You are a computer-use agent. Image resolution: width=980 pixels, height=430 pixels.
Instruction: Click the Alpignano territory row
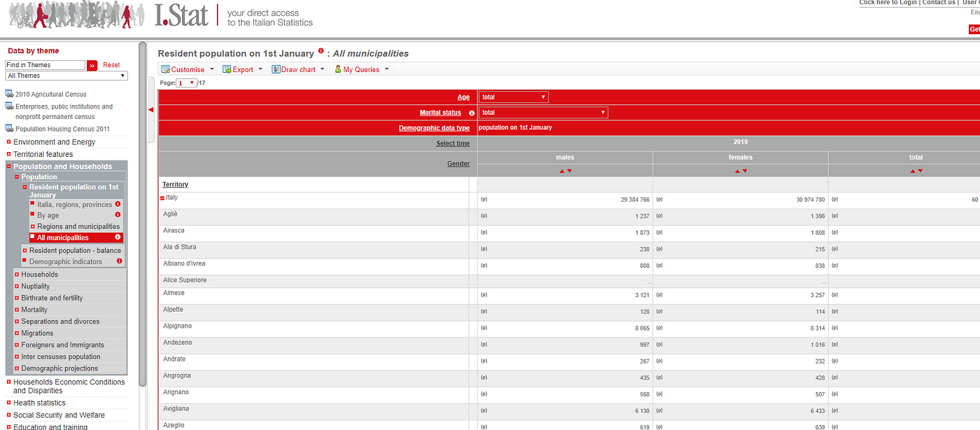pyautogui.click(x=569, y=329)
